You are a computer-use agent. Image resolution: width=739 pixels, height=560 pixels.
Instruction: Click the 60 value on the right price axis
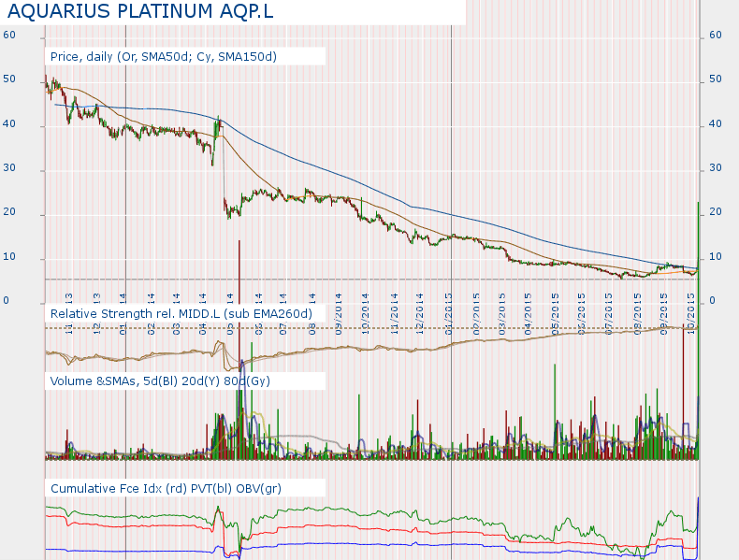[716, 35]
